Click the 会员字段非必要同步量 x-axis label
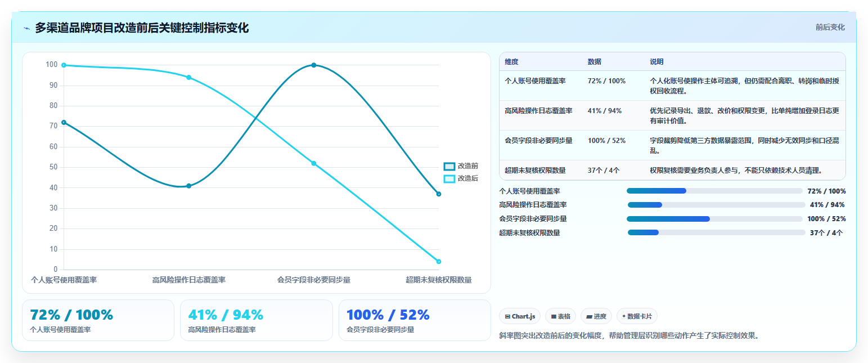This screenshot has height=363, width=868. coord(314,280)
